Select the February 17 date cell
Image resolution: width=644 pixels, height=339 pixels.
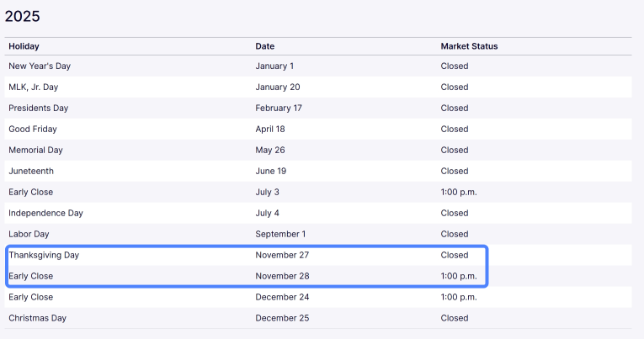(279, 108)
